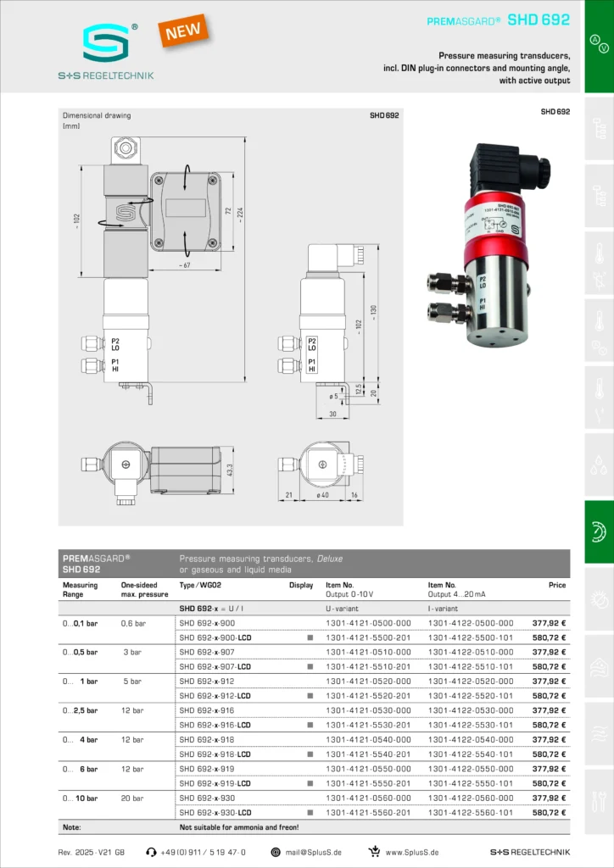Click the One-sideed max. pressure column header

click(144, 590)
